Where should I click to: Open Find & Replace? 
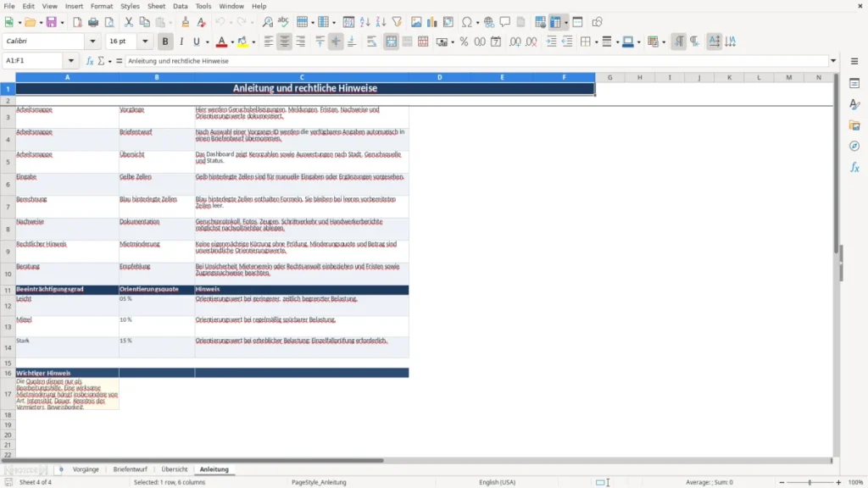point(267,22)
